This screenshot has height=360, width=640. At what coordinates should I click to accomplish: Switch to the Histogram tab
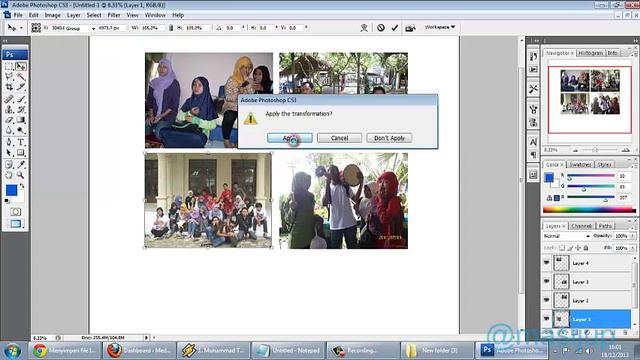(590, 53)
